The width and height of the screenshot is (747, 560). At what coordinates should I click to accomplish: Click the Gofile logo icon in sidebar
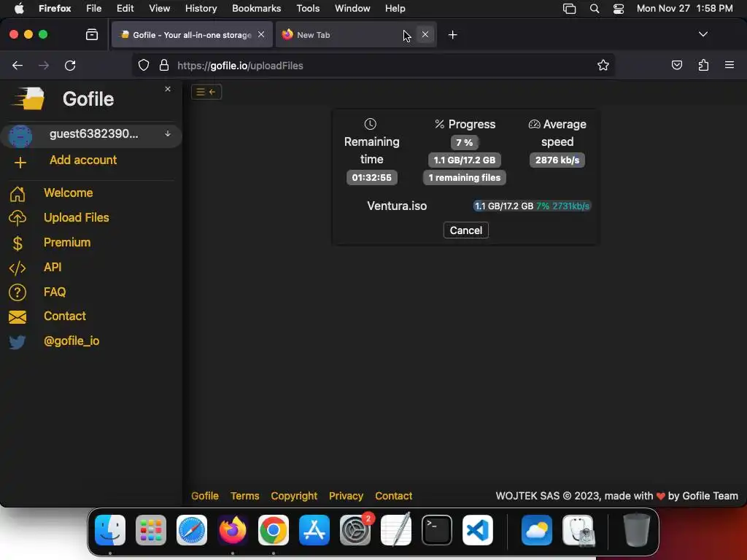click(28, 98)
